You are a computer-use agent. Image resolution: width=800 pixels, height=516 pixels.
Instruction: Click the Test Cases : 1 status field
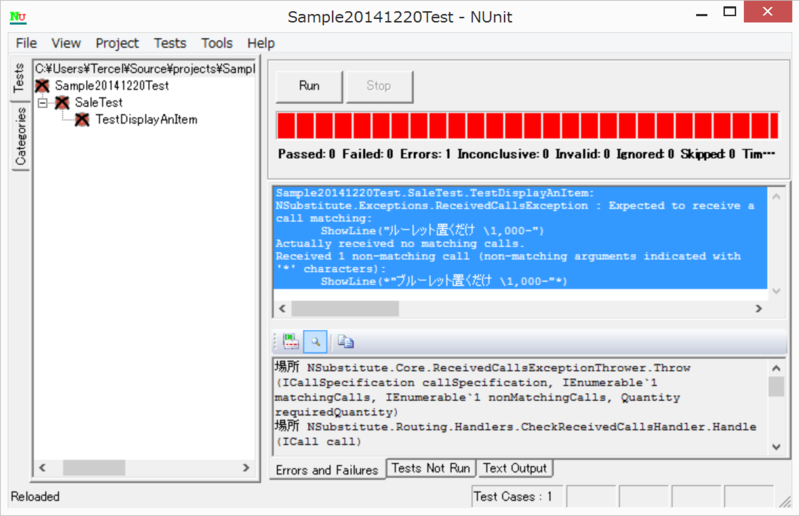517,497
